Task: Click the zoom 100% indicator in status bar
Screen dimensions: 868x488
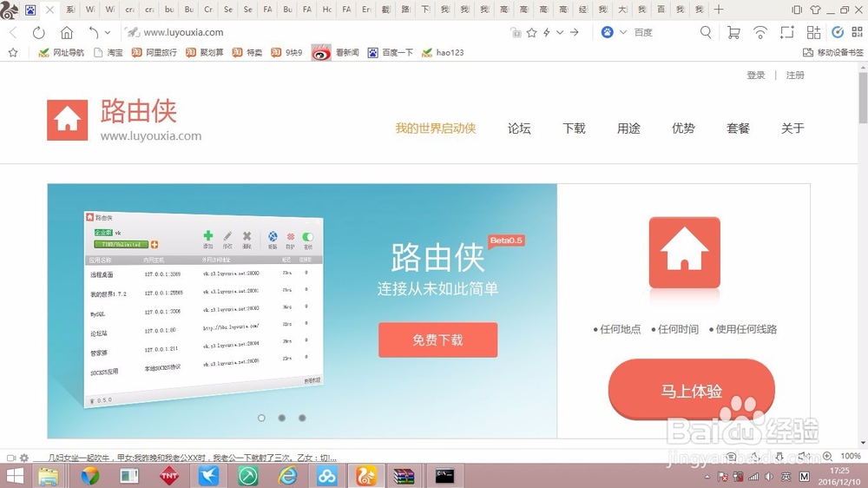Action: click(851, 456)
